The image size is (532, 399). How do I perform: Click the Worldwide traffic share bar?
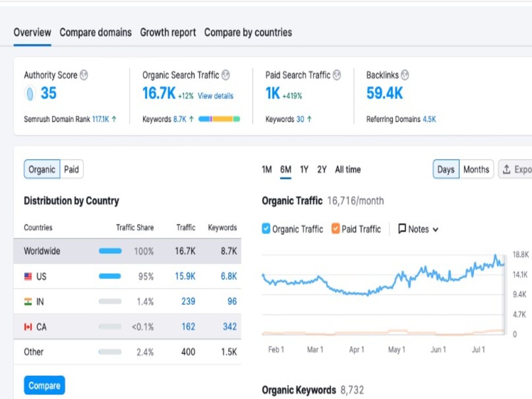[x=112, y=251]
